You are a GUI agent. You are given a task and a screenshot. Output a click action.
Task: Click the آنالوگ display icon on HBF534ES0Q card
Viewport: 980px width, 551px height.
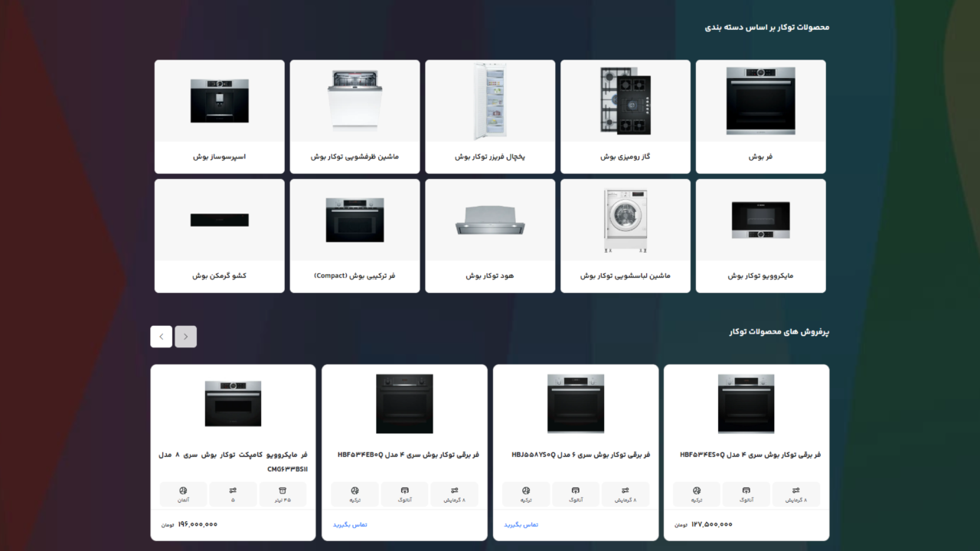click(x=746, y=490)
